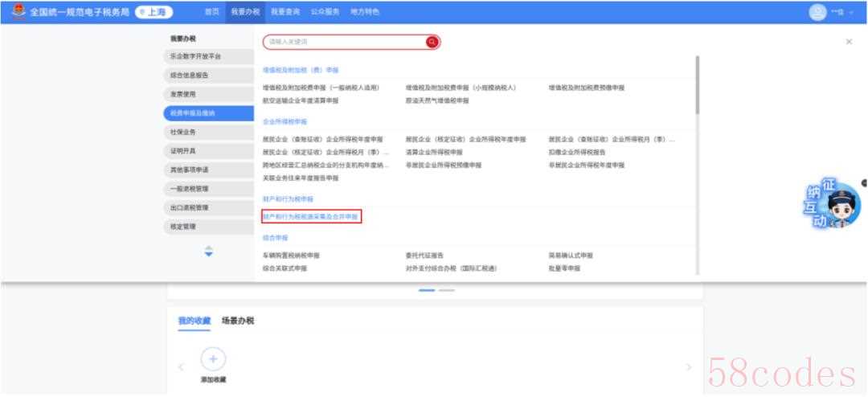Screen dimensions: 868x397
Task: Go to 首页 in the navigation bar
Action: coord(211,12)
